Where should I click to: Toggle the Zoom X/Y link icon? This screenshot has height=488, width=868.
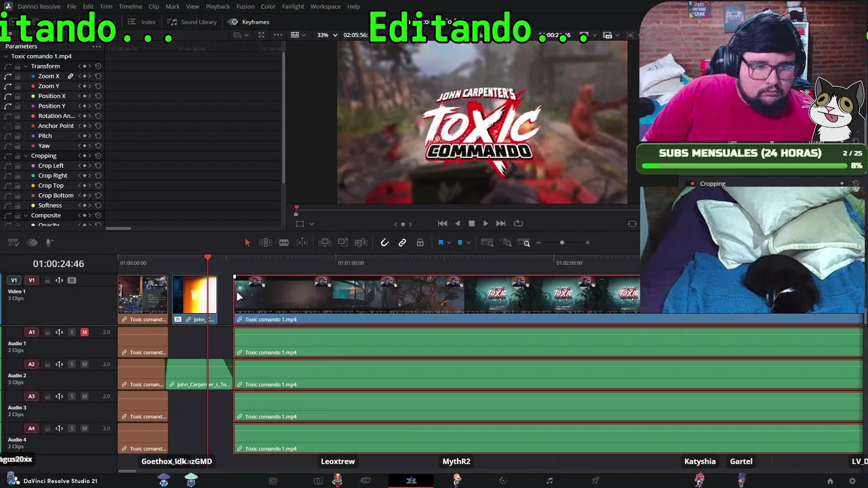[x=70, y=76]
